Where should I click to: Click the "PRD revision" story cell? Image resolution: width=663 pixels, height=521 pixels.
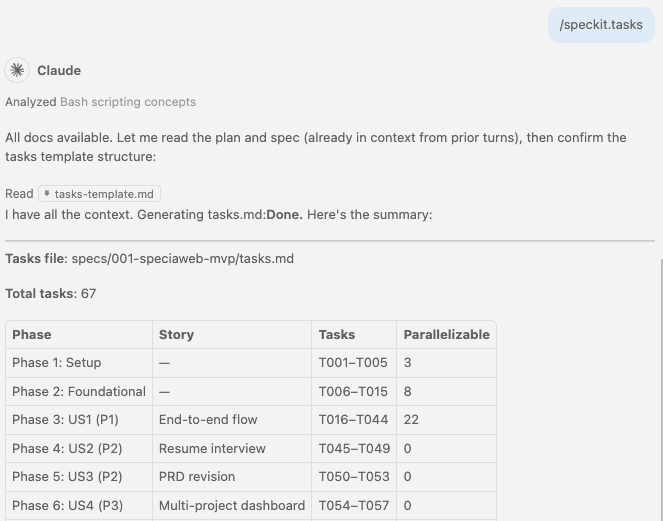[x=197, y=477]
